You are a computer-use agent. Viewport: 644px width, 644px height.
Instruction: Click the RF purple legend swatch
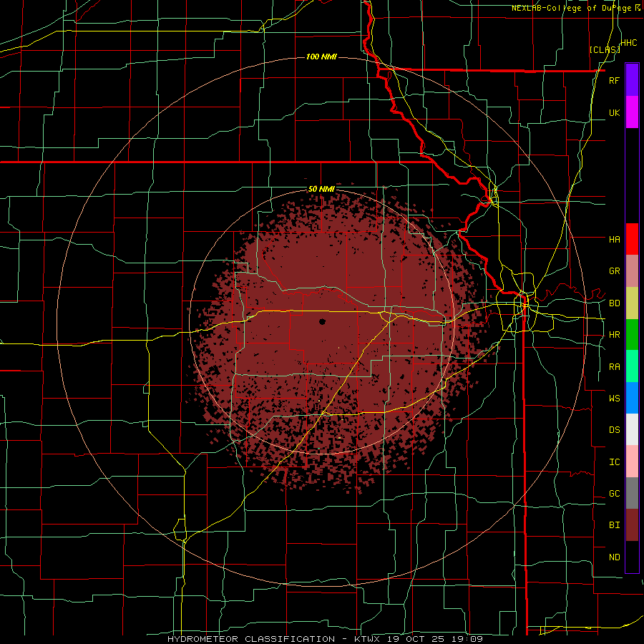click(632, 80)
